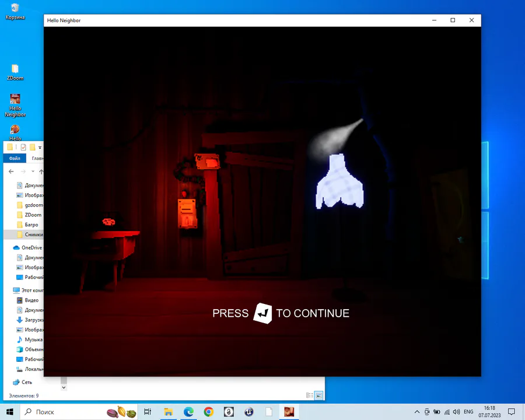Open the Unreal Engine taskbar icon
This screenshot has width=525, height=420.
point(249,412)
